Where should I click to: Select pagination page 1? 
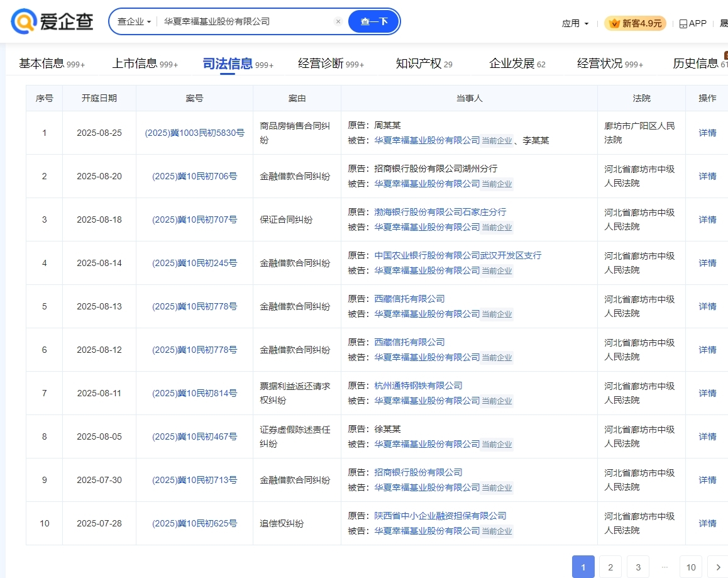(x=583, y=567)
